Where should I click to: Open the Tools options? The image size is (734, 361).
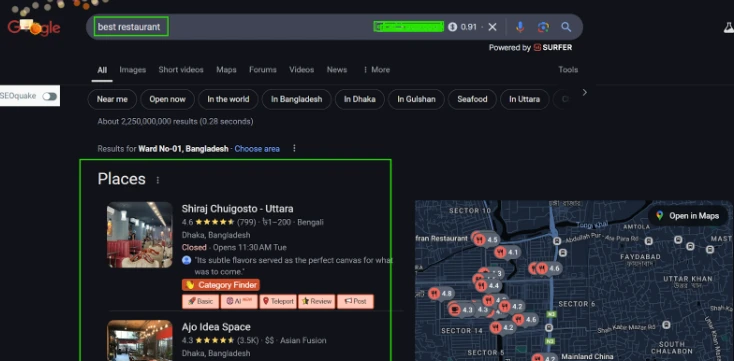coord(568,70)
